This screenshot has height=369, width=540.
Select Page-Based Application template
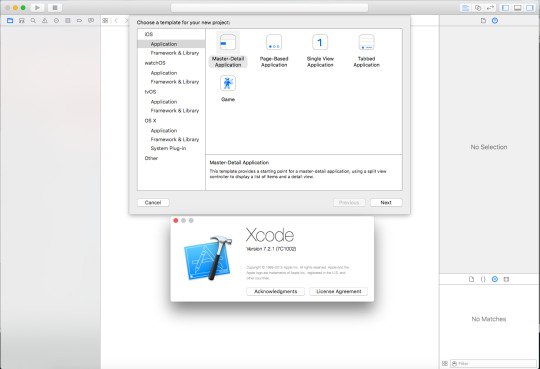[274, 50]
